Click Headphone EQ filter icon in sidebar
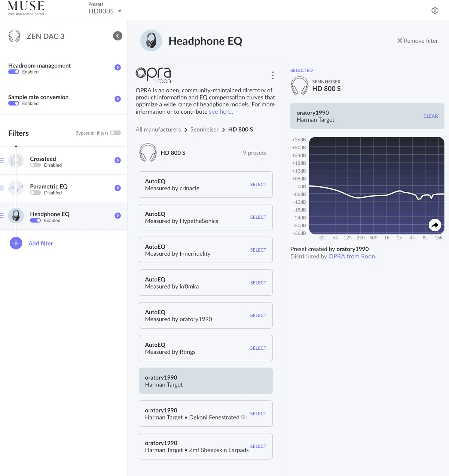 16,216
